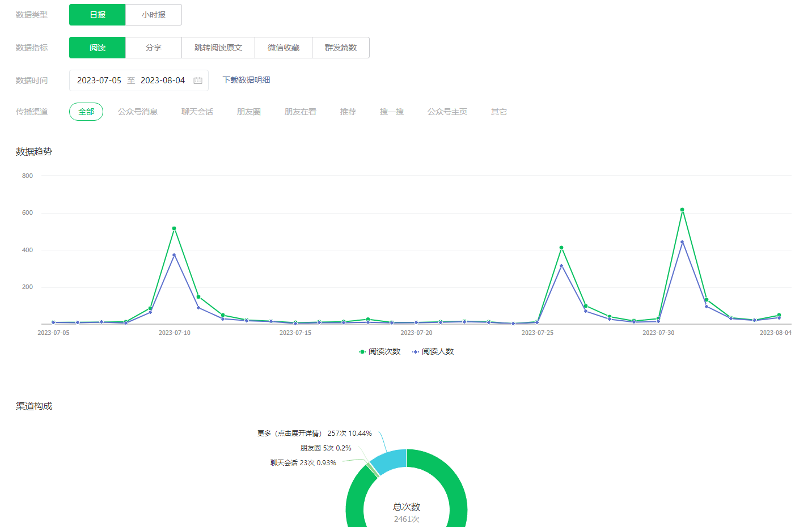
Task: Click the blue 更多 donut segment
Action: click(x=390, y=460)
